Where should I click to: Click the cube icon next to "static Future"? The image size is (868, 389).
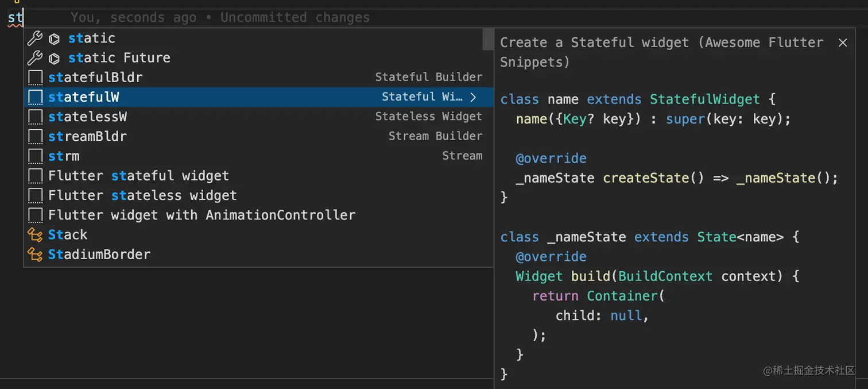point(55,59)
